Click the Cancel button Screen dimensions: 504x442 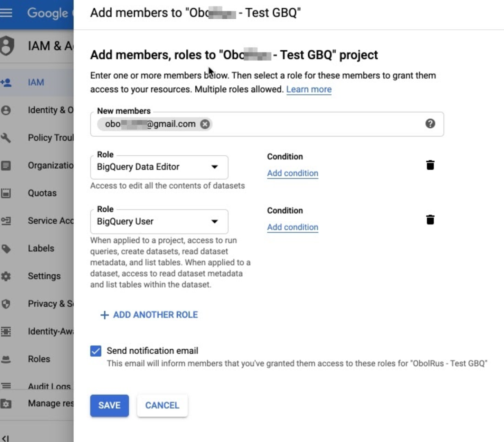(162, 405)
